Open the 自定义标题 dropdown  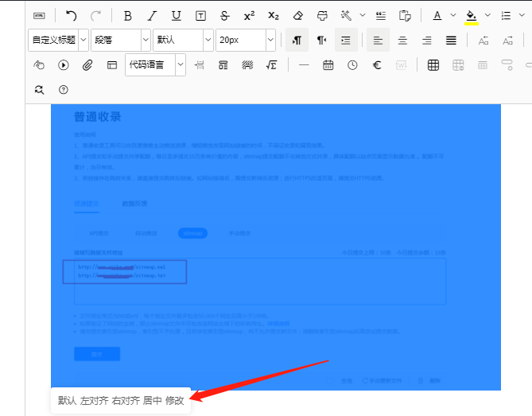pos(58,40)
